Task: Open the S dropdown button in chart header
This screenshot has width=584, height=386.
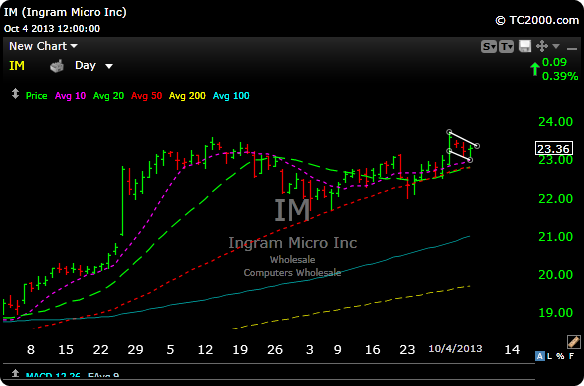Action: point(489,47)
